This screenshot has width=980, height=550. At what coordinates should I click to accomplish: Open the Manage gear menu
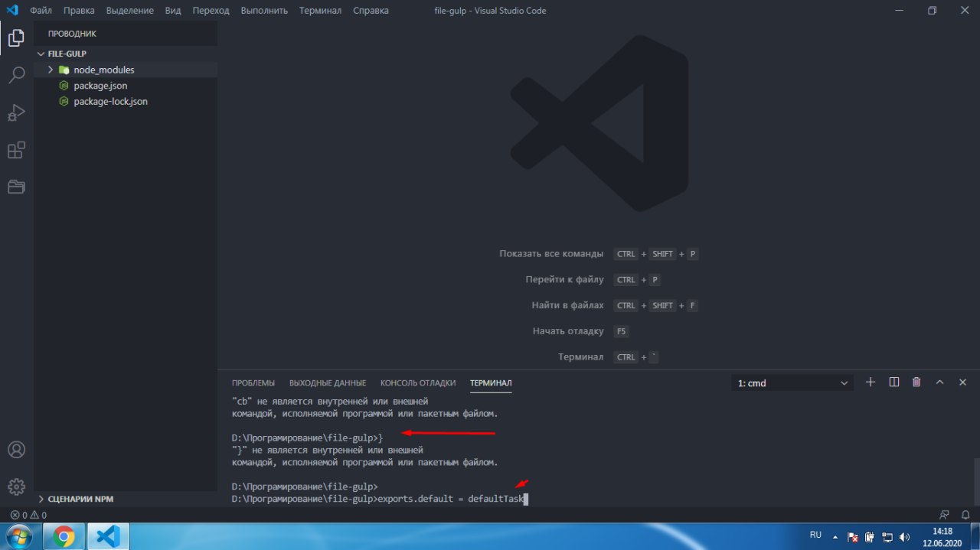tap(16, 487)
